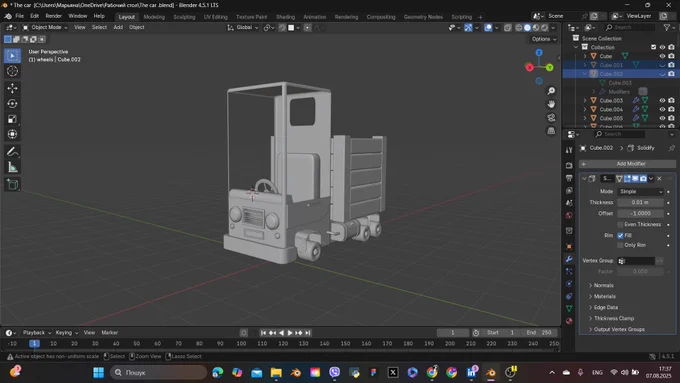Open the Particles properties tab

click(569, 272)
